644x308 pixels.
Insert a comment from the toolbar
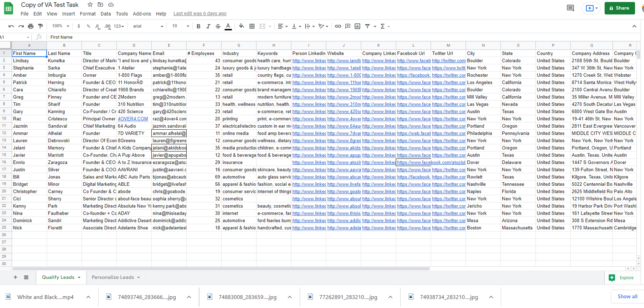[348, 26]
